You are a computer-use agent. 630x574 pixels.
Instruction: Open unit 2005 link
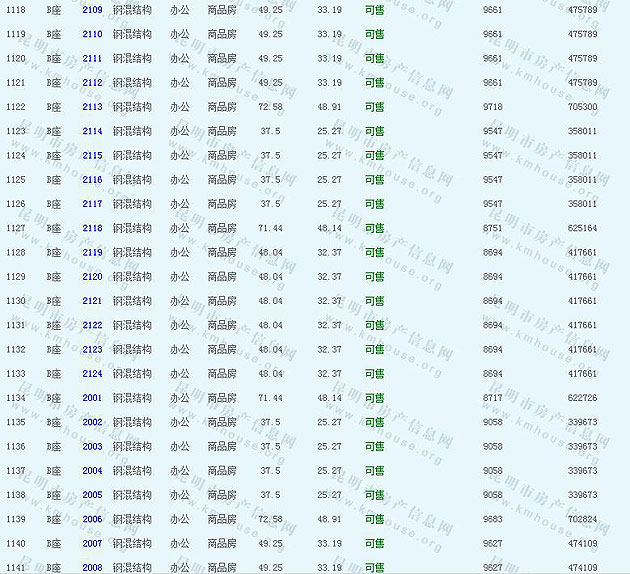click(92, 495)
